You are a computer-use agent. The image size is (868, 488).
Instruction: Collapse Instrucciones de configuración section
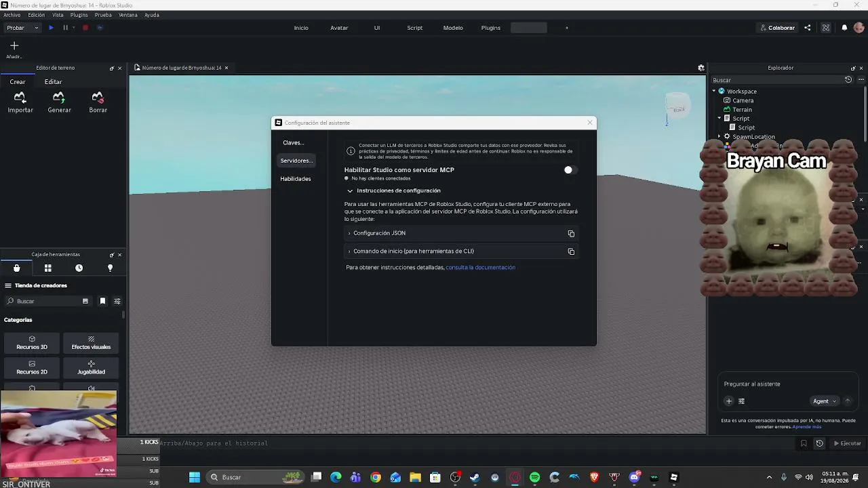350,191
